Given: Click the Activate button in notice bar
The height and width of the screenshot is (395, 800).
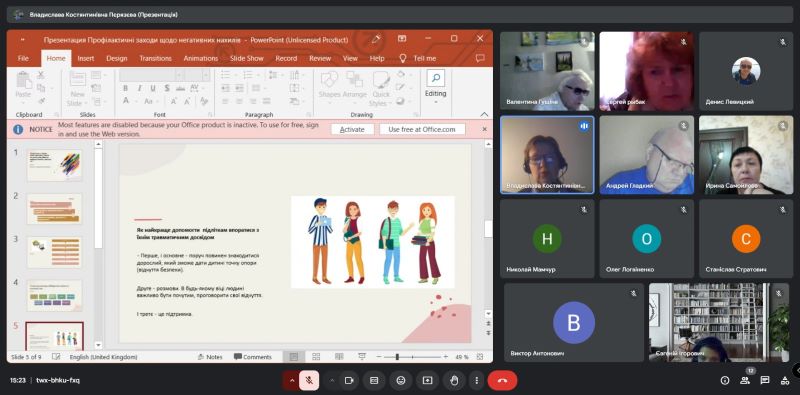Looking at the screenshot, I should pyautogui.click(x=352, y=129).
